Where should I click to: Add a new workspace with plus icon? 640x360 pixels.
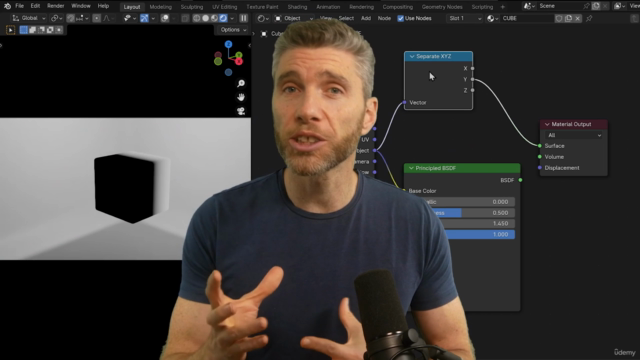[502, 7]
